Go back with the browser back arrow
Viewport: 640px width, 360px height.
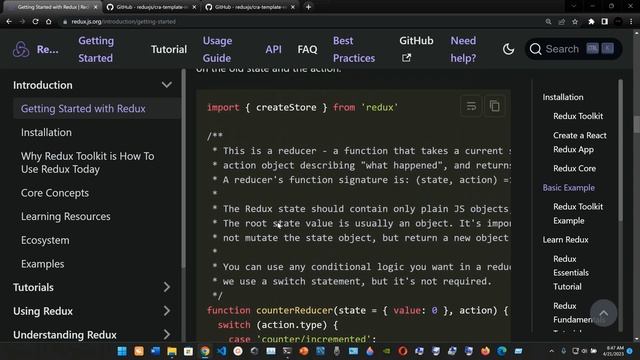tap(9, 22)
